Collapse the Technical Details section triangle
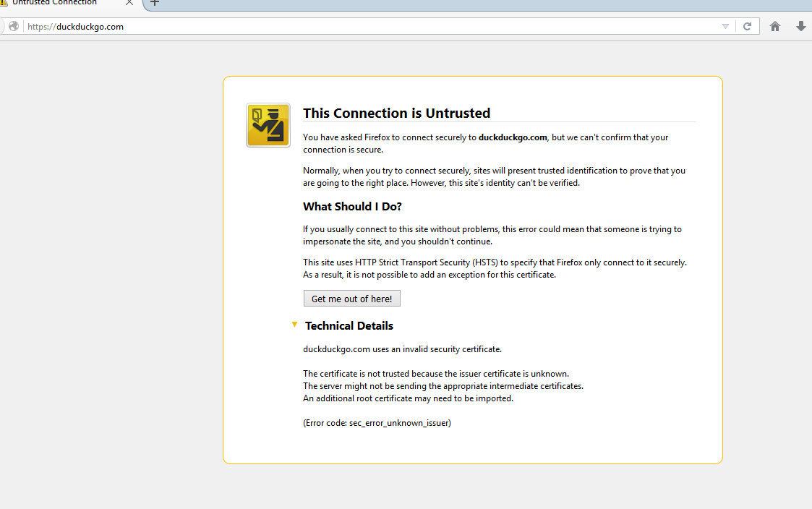Screen dimensions: 812x509 294,325
